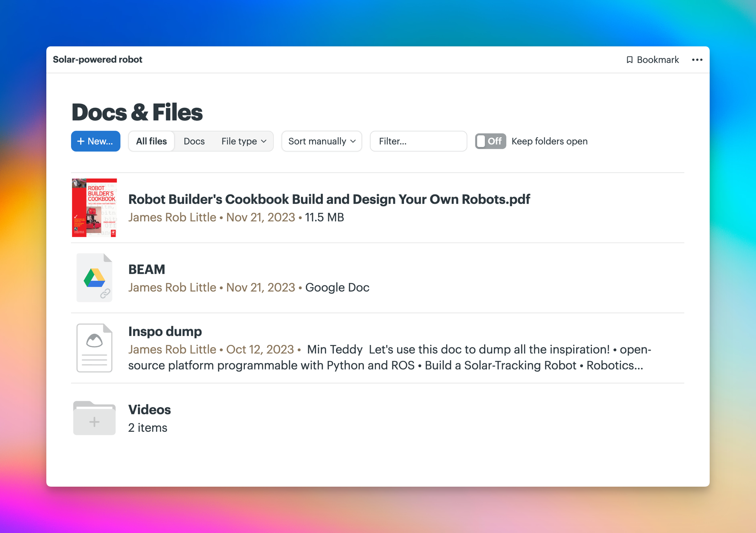Select the All files tab
Image resolution: width=756 pixels, height=533 pixels.
coord(151,141)
